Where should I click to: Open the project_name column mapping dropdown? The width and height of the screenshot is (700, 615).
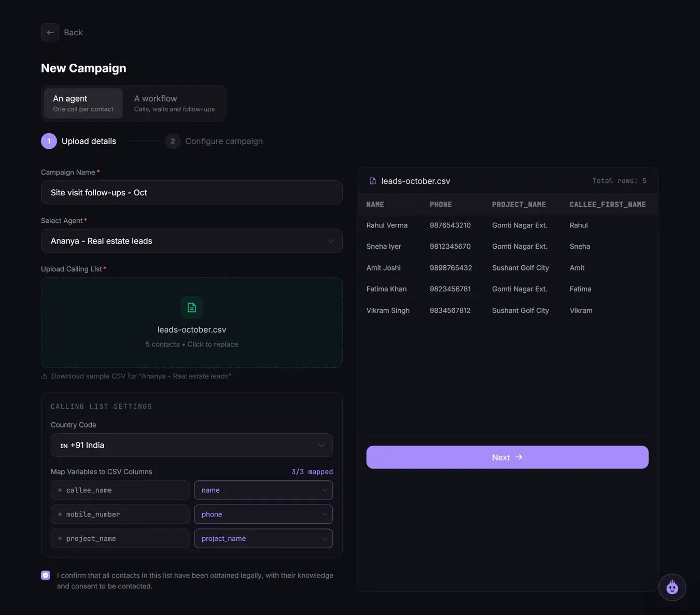click(x=263, y=538)
